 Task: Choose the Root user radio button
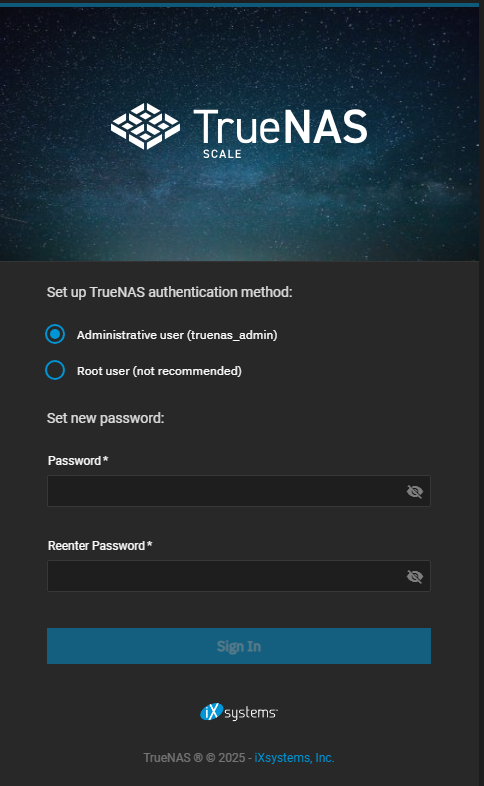pos(55,370)
